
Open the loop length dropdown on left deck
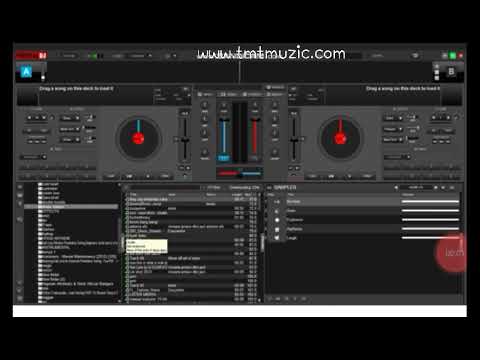(33, 157)
